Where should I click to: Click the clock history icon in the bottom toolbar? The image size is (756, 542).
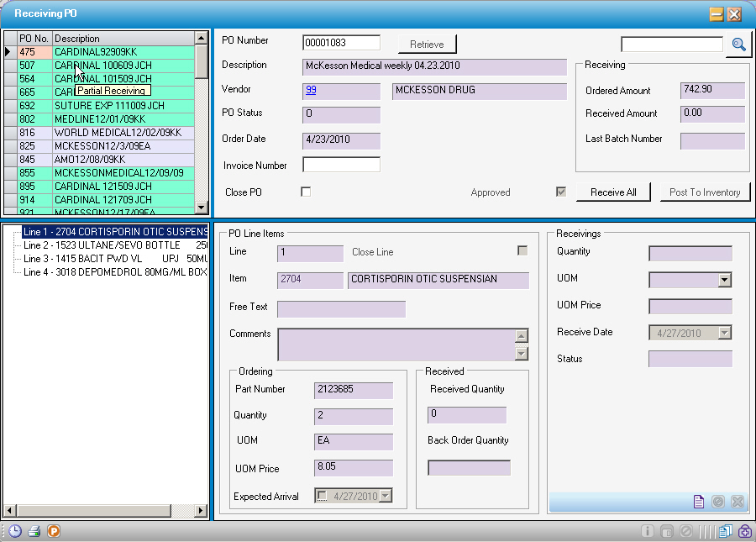click(14, 531)
